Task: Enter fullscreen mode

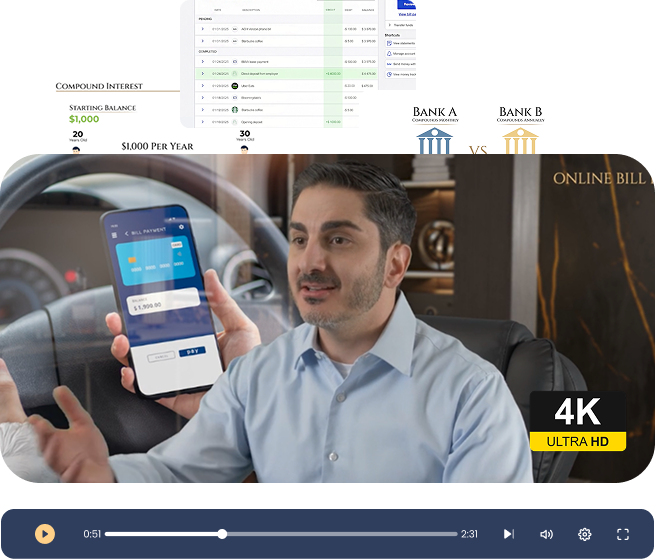Action: (x=623, y=534)
